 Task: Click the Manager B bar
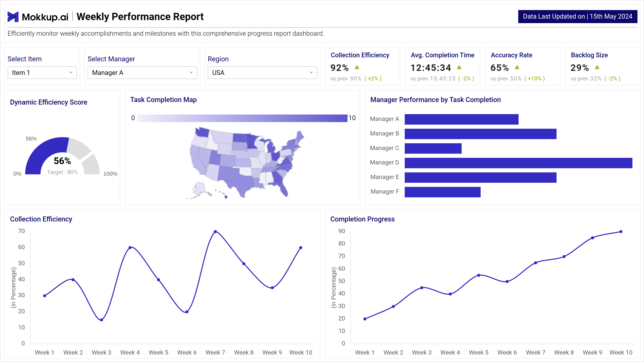(x=480, y=134)
